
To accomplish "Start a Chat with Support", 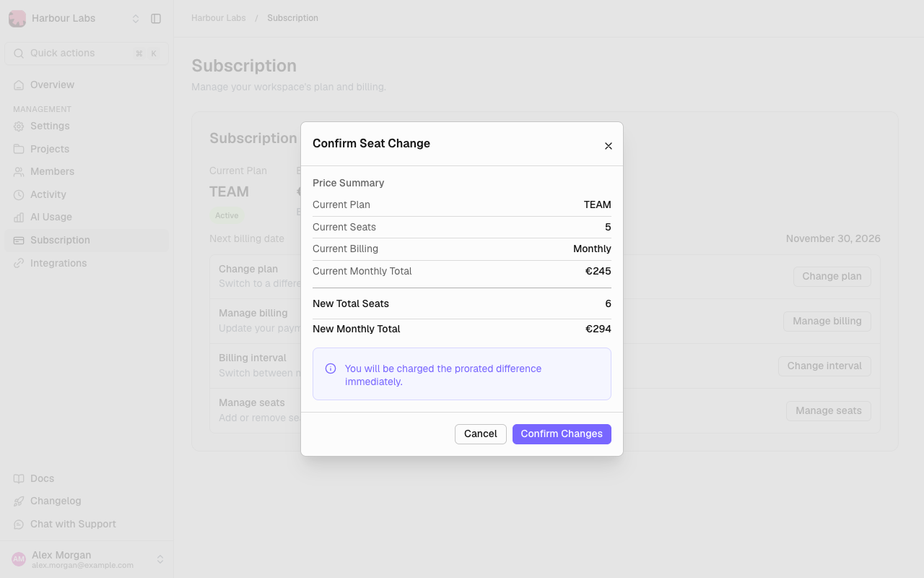I will pos(87,524).
